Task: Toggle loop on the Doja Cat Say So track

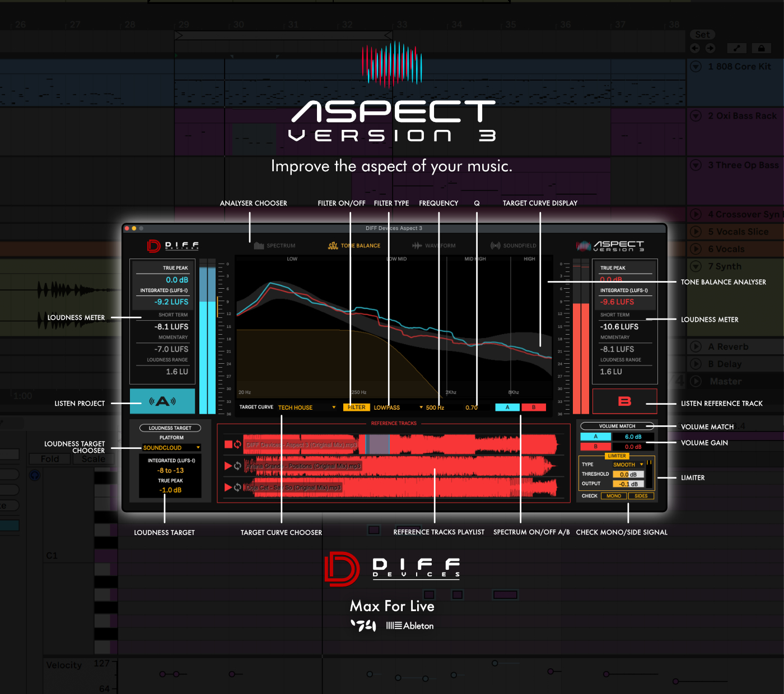Action: click(237, 487)
